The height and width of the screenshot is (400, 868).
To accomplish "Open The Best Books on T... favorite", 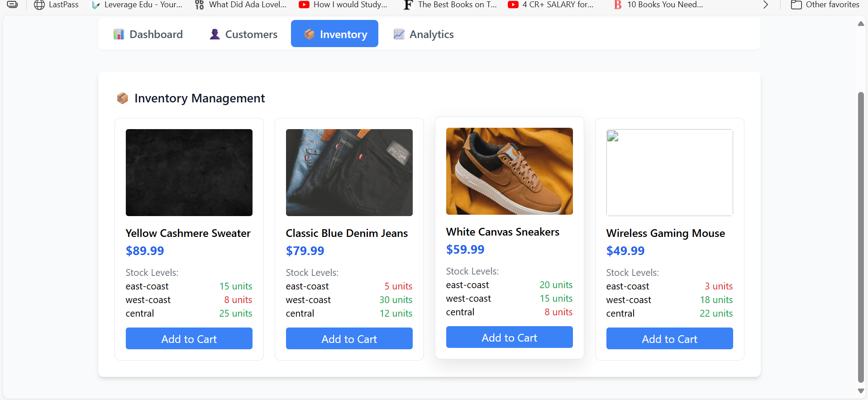I will click(450, 5).
